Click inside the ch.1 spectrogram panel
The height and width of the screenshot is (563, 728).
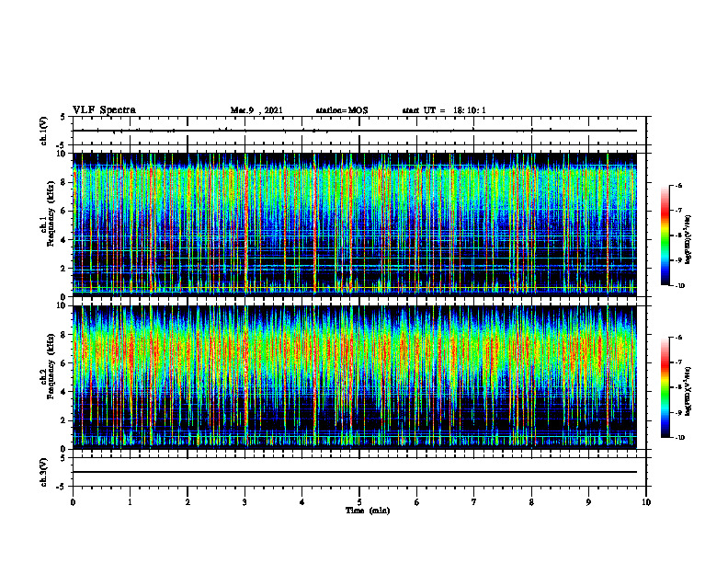pyautogui.click(x=355, y=224)
